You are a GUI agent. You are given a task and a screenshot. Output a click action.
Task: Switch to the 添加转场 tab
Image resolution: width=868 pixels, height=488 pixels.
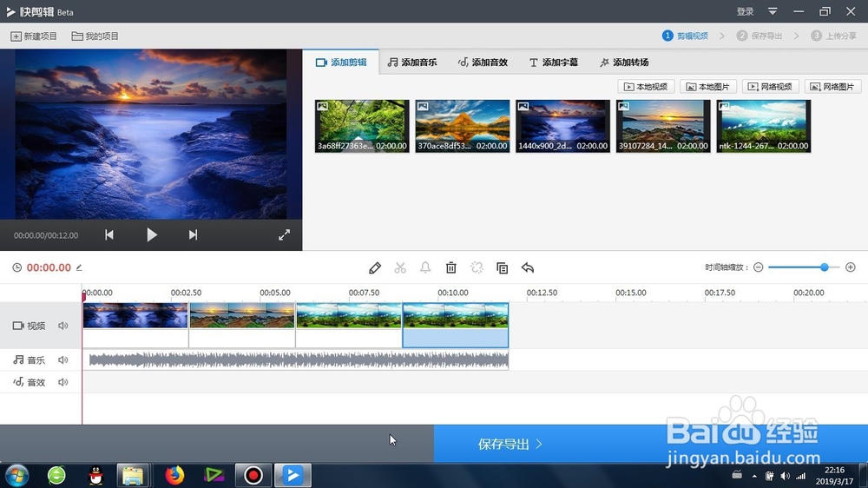coord(624,62)
